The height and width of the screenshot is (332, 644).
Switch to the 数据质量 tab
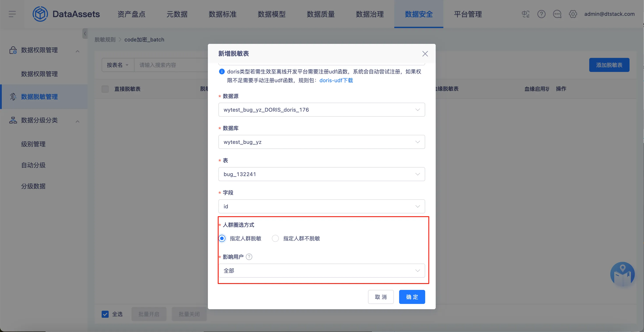point(320,14)
